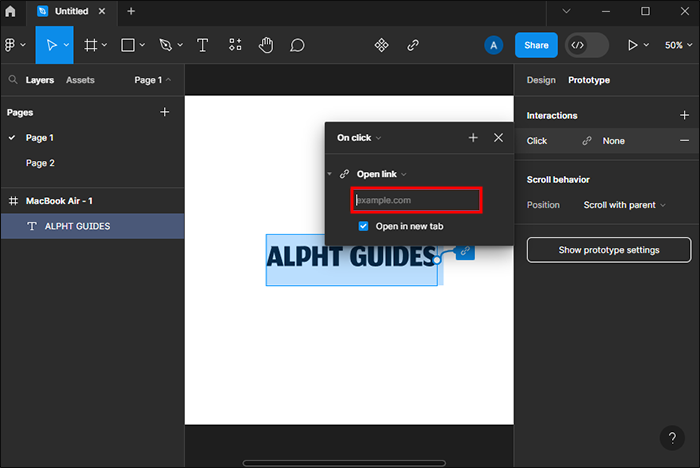The height and width of the screenshot is (468, 700).
Task: Open the Figma home tab icon
Action: (11, 11)
